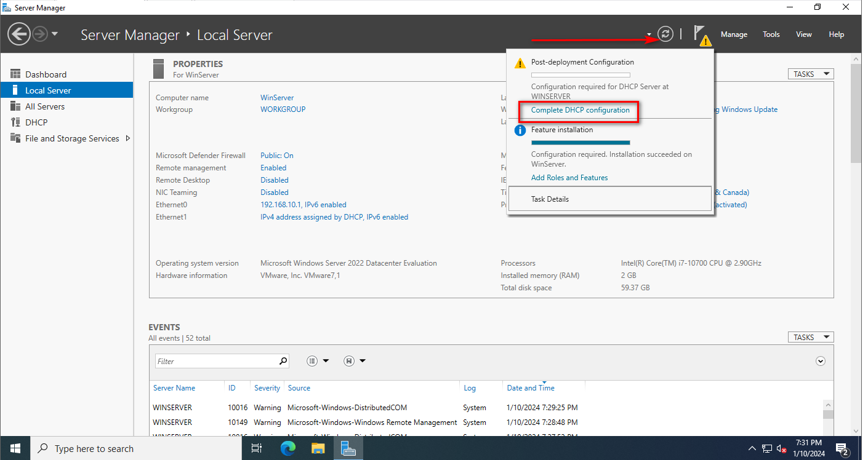Click the Post-deployment Configuration progress bar
Image resolution: width=868 pixels, height=460 pixels.
(x=581, y=75)
